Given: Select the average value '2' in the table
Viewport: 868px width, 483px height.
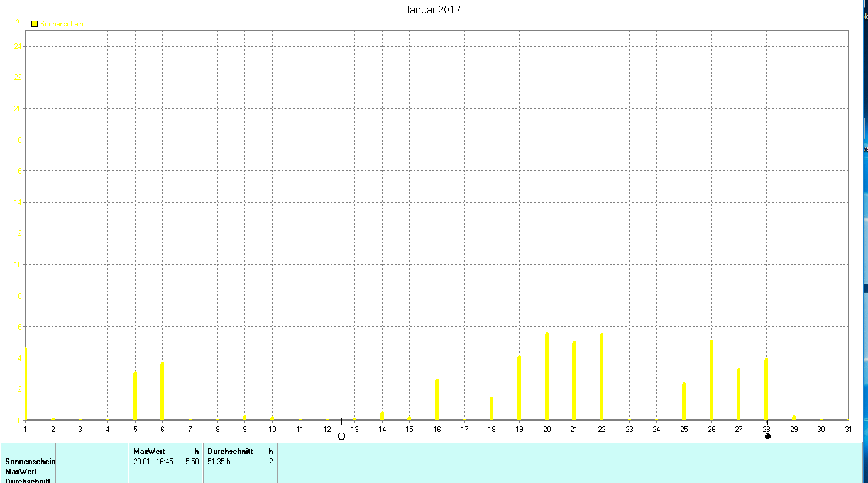Looking at the screenshot, I should (x=271, y=462).
